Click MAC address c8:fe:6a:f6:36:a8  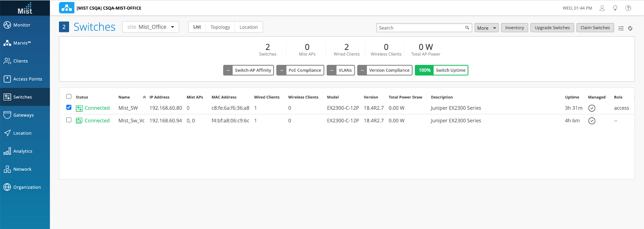coord(230,108)
